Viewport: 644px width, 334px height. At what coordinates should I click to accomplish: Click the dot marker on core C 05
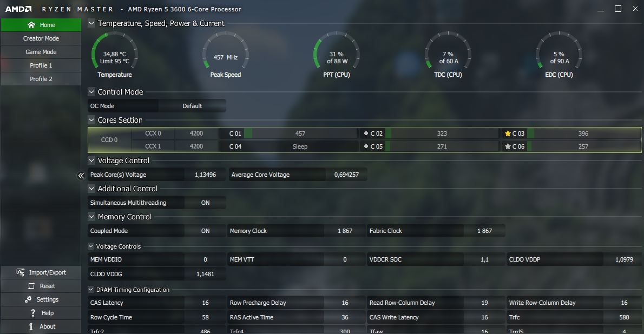click(366, 146)
